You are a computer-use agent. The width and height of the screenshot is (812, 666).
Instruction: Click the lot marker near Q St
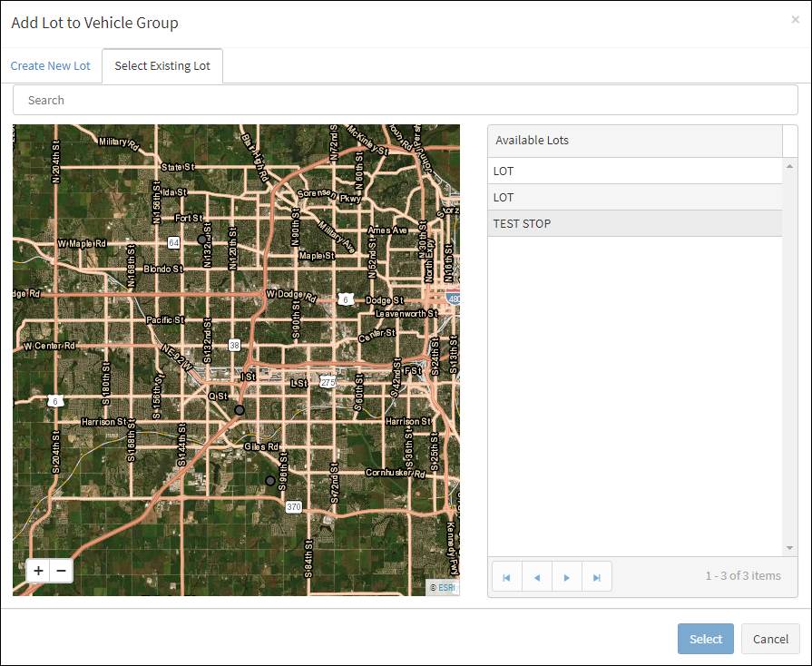[240, 410]
